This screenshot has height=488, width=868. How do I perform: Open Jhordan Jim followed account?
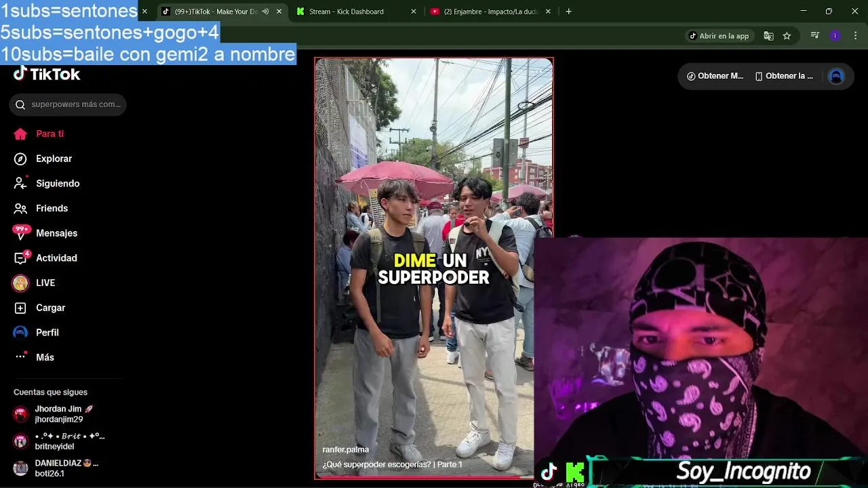point(64,414)
